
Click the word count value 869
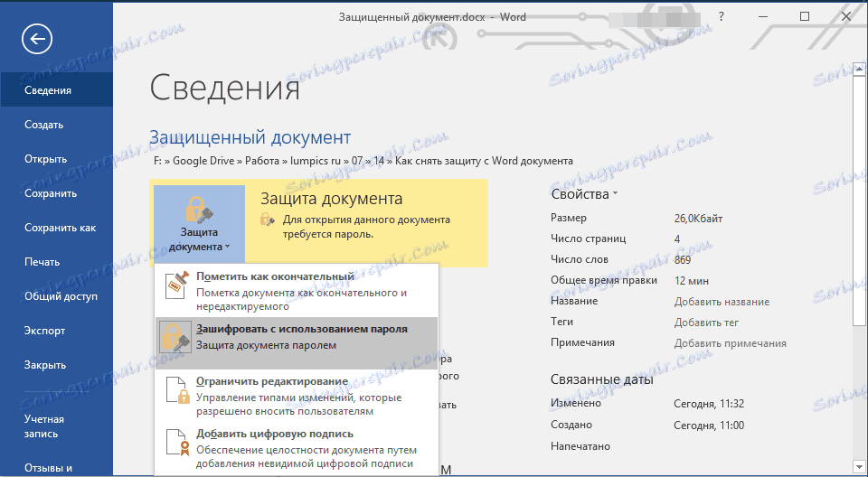(x=683, y=259)
